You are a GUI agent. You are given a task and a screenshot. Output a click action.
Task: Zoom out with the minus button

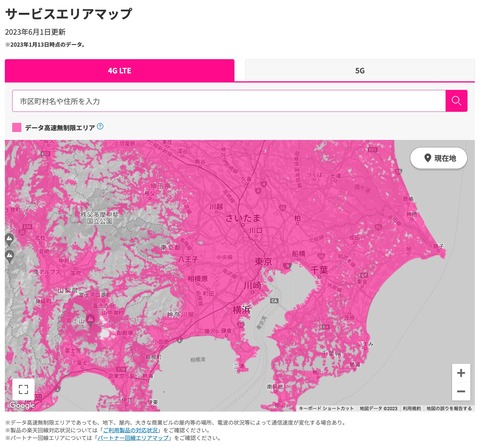click(x=461, y=391)
